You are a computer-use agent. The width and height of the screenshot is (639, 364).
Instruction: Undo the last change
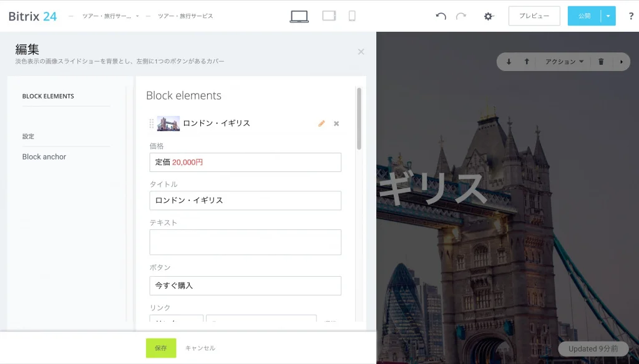tap(441, 16)
